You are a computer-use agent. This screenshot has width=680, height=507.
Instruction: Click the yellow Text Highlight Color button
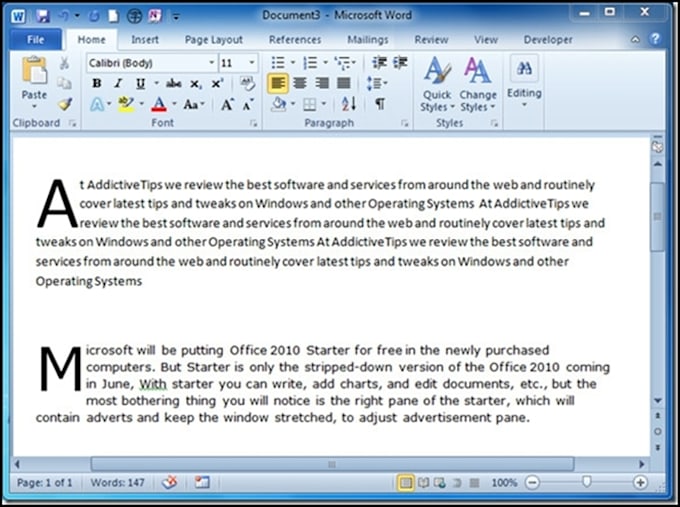coord(126,104)
